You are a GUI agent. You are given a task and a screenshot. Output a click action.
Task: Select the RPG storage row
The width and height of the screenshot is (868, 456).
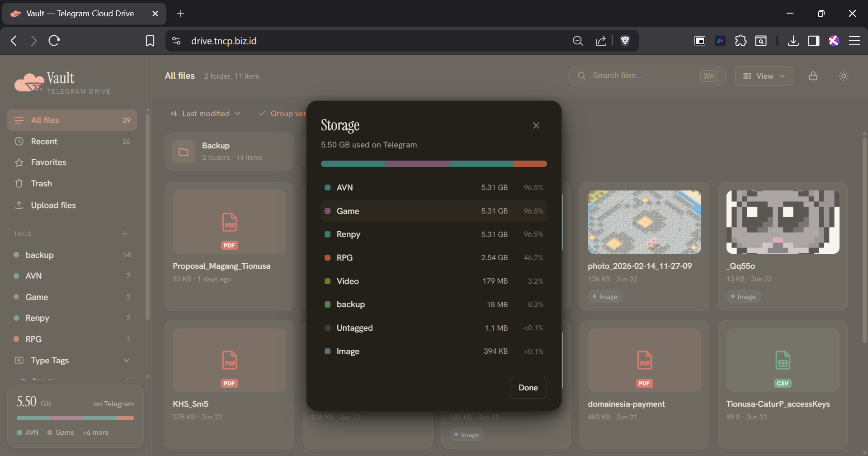[x=434, y=257]
